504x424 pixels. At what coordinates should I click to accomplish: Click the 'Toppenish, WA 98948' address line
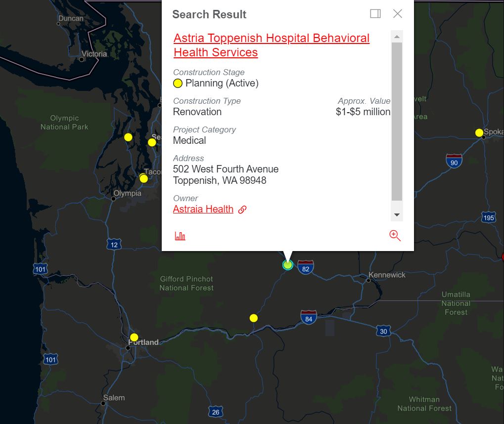(220, 180)
